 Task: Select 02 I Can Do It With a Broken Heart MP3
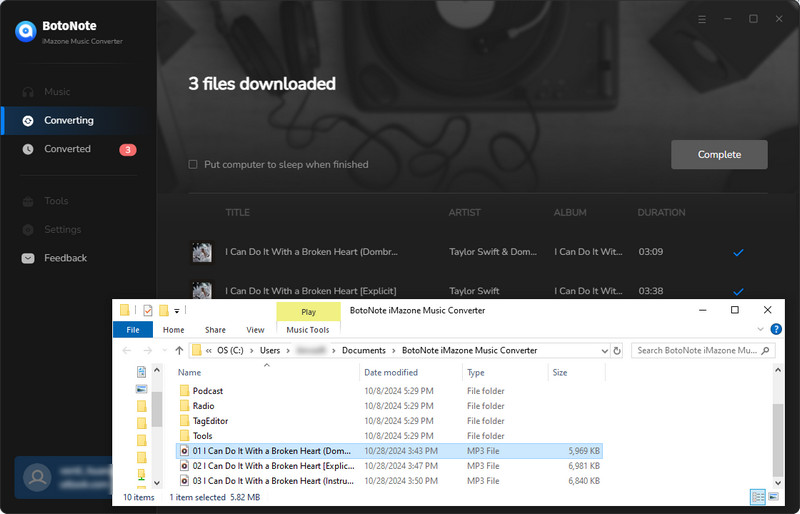390,466
